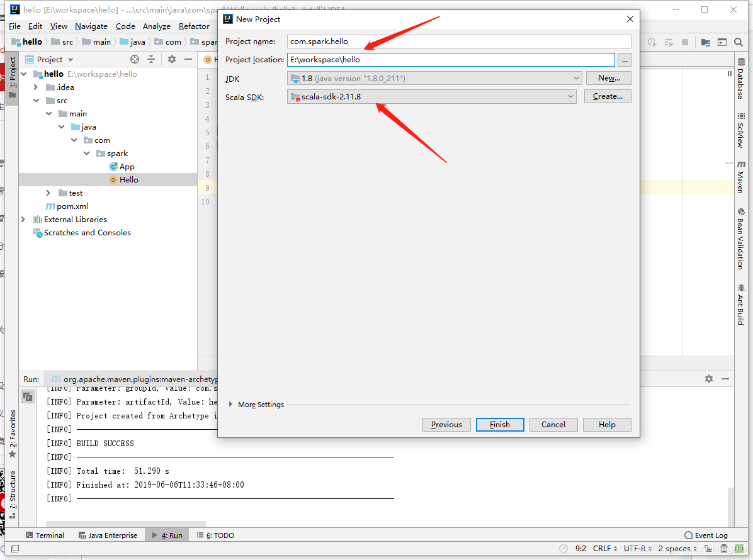This screenshot has height=560, width=753.
Task: Select pom.xml in the project tree
Action: pyautogui.click(x=67, y=206)
